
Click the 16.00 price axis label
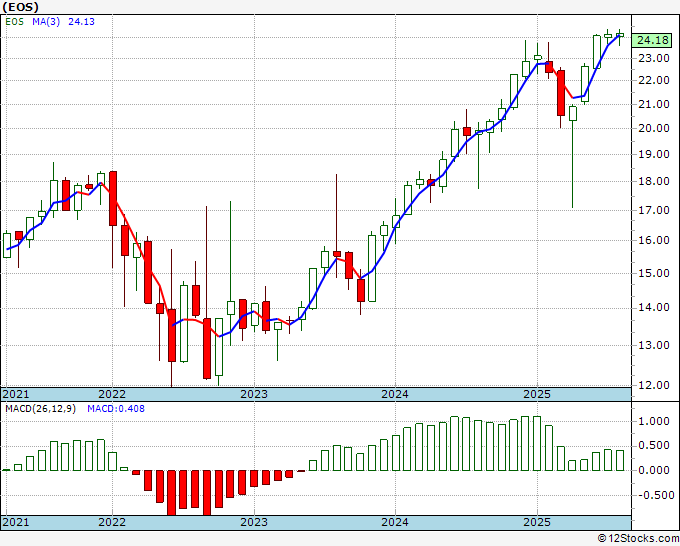[x=654, y=240]
